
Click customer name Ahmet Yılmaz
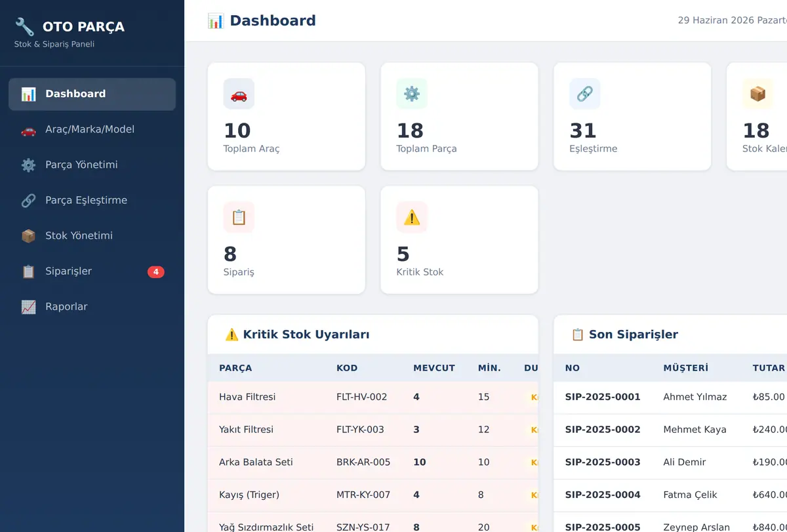tap(695, 397)
